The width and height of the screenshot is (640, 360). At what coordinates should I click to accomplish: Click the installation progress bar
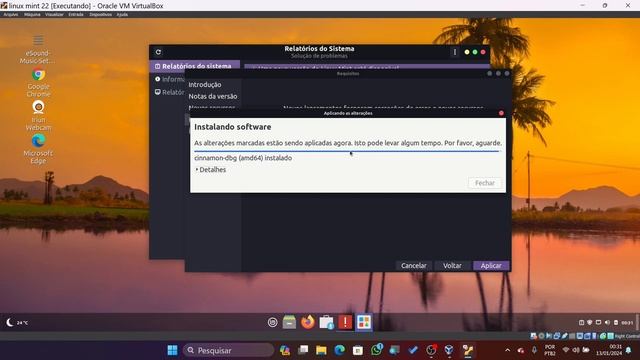click(x=348, y=151)
